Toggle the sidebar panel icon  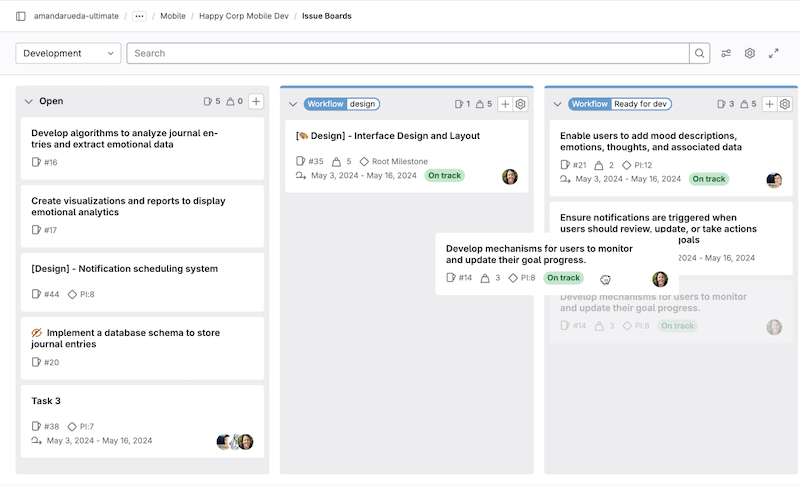click(x=21, y=16)
